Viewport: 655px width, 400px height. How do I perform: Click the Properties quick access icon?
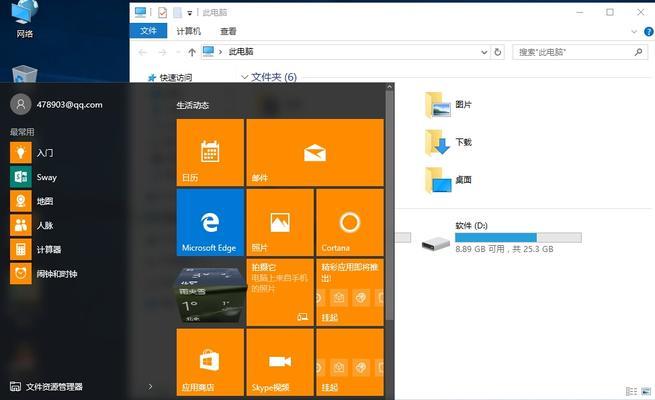point(162,13)
